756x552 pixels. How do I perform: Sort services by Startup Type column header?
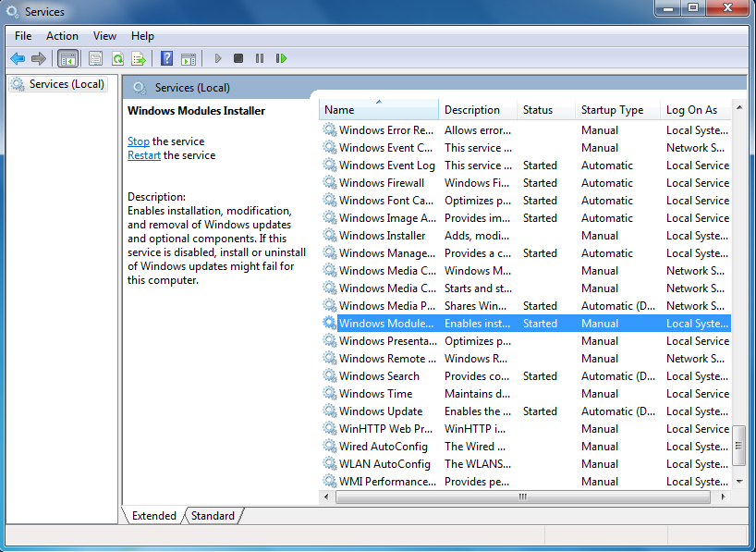tap(612, 110)
